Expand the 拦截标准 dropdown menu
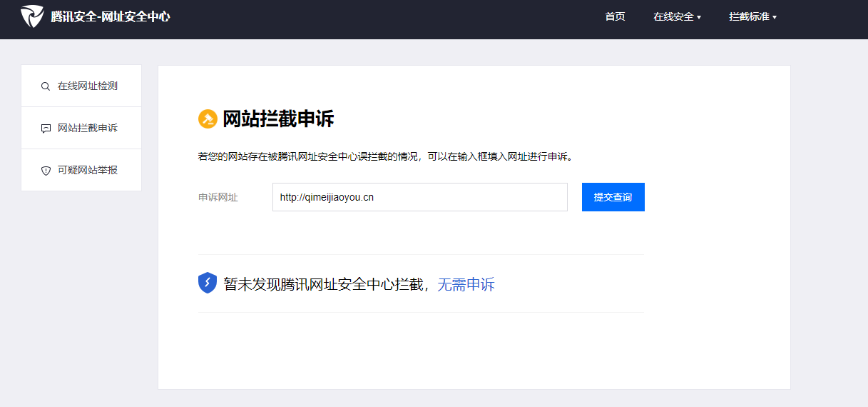Viewport: 868px width, 407px height. 752,16
